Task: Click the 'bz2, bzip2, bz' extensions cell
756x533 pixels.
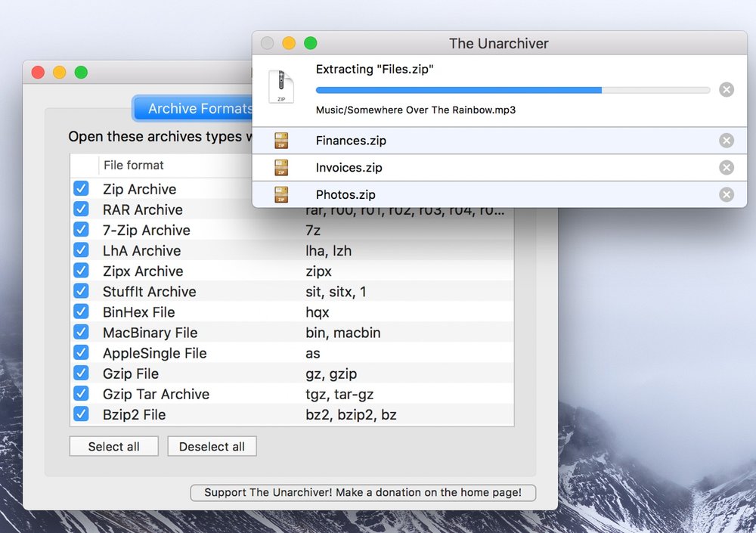Action: (x=351, y=415)
